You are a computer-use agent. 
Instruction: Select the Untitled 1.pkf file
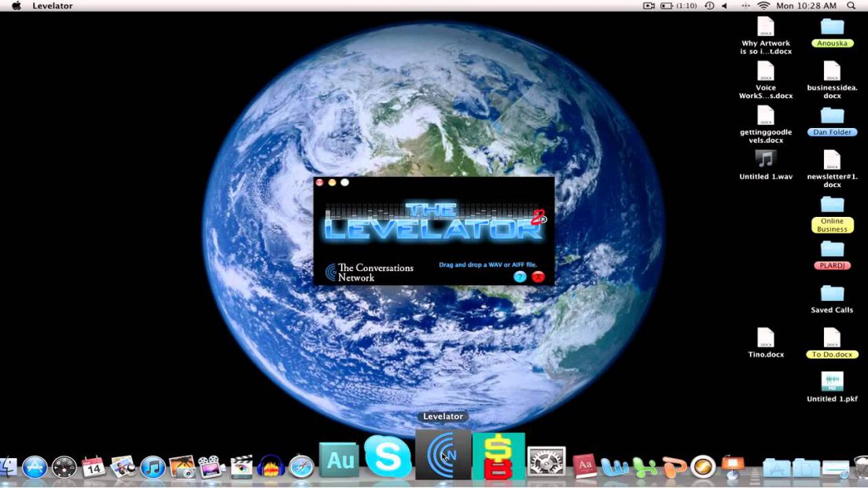[832, 387]
